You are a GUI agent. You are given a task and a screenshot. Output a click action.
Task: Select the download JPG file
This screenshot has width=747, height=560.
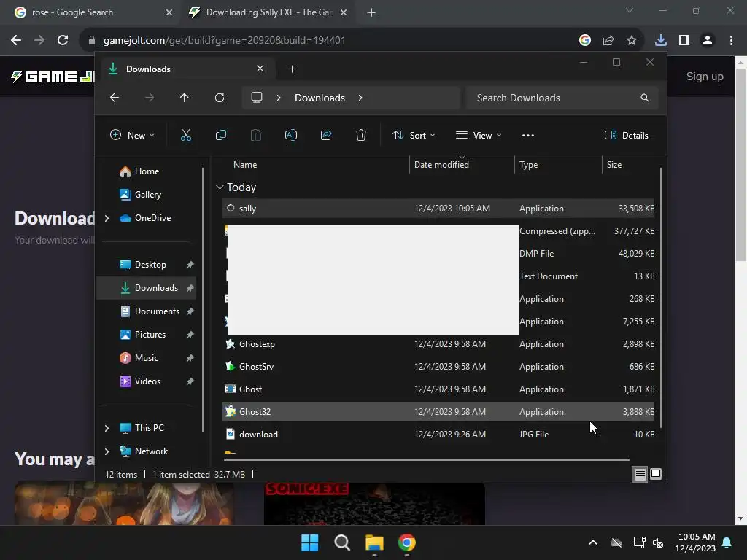[x=438, y=435]
